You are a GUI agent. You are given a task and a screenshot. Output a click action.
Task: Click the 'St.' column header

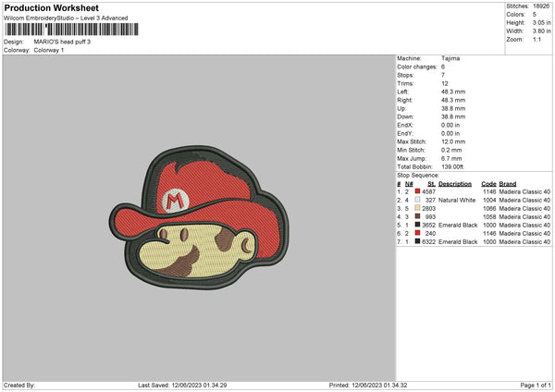pos(431,184)
